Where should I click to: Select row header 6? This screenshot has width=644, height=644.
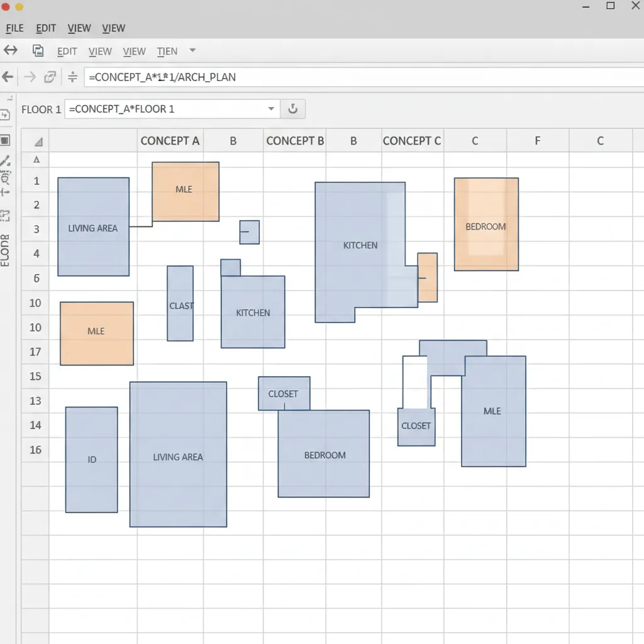36,279
